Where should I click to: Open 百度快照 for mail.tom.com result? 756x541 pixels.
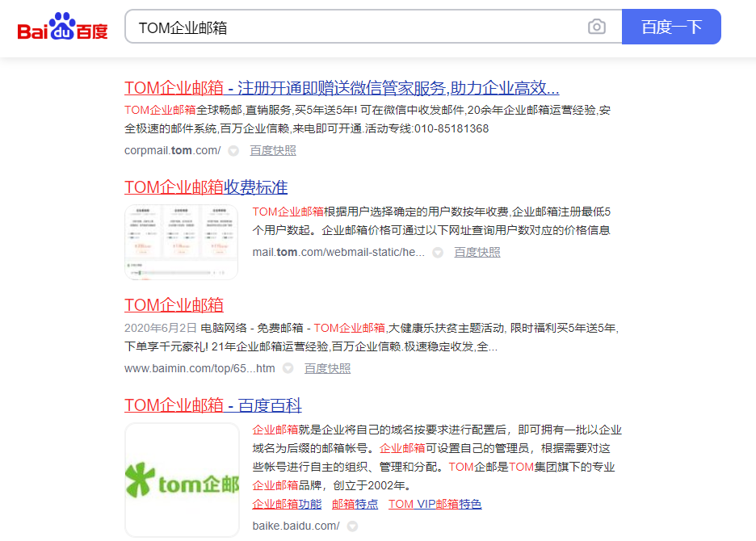[x=477, y=252]
